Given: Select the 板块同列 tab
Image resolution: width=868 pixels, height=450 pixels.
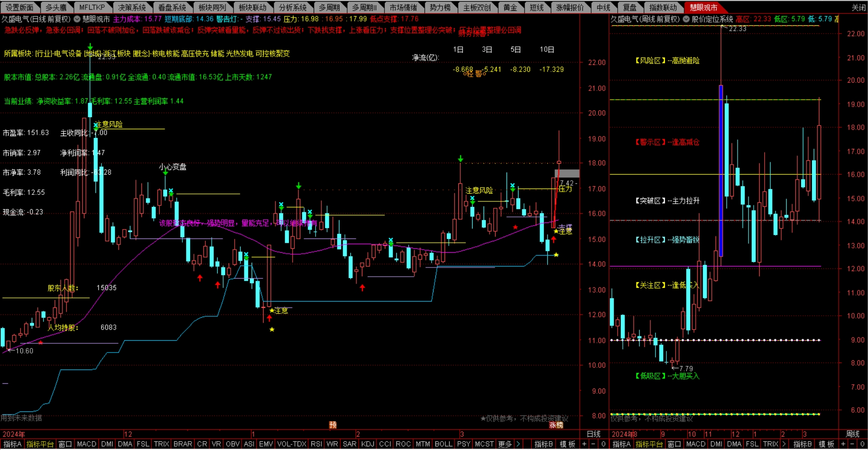Looking at the screenshot, I should [212, 7].
